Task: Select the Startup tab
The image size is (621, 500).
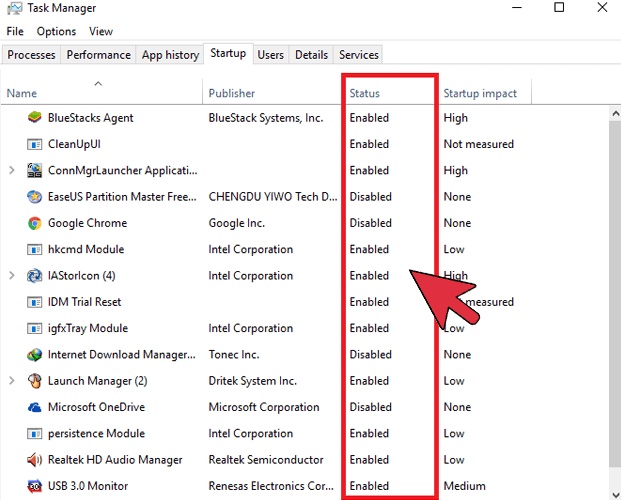Action: click(228, 53)
